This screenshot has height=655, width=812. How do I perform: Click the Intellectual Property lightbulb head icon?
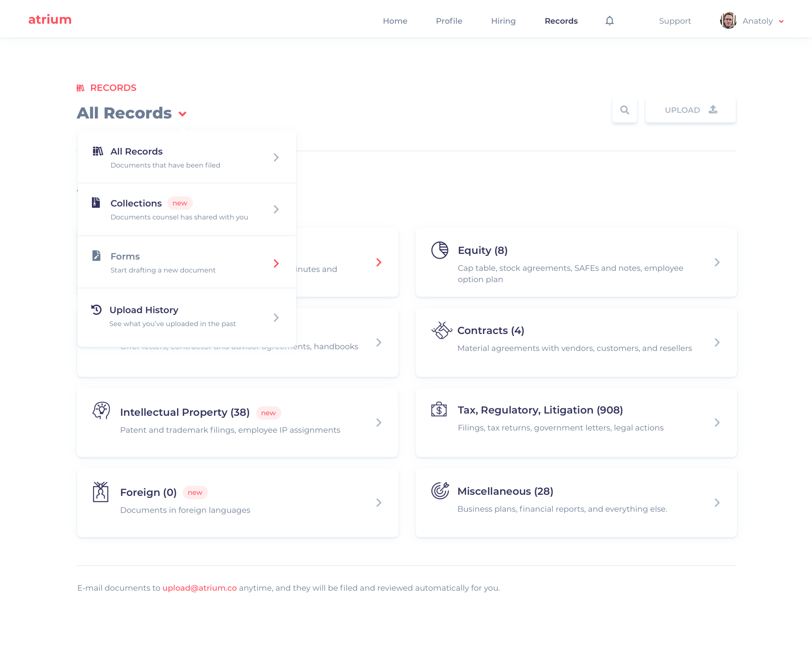101,410
